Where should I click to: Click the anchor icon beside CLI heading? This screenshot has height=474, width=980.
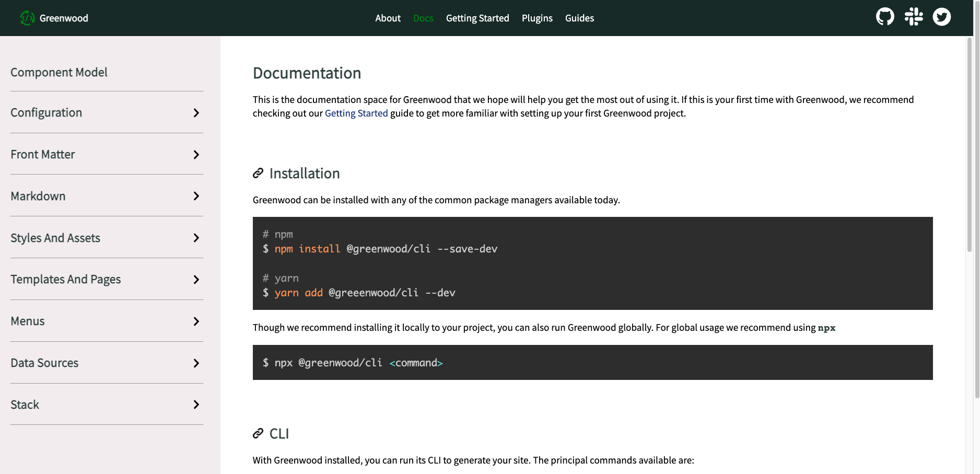[258, 433]
